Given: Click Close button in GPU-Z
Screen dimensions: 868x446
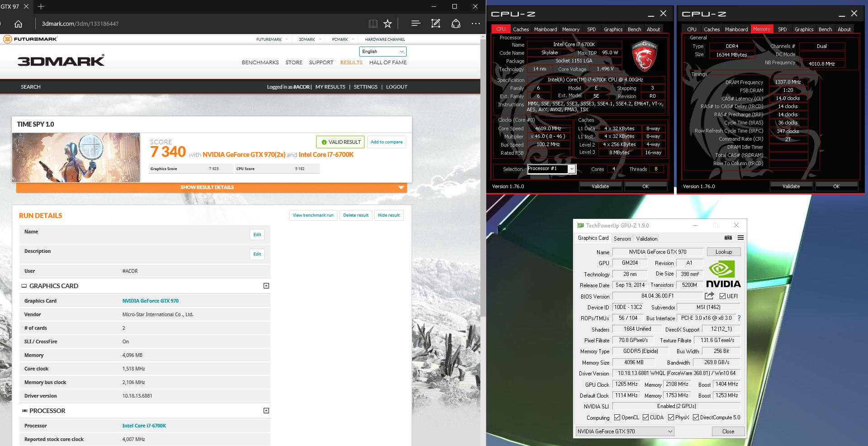Looking at the screenshot, I should 728,431.
